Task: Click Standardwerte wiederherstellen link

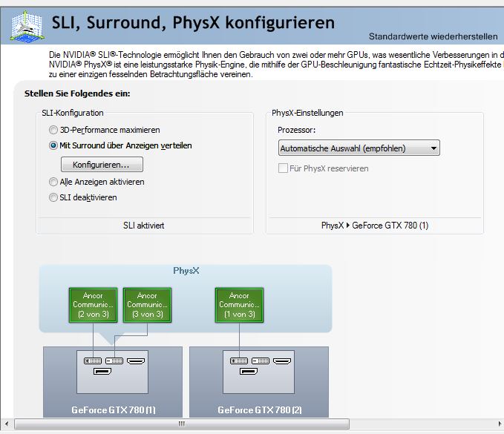Action: point(433,36)
